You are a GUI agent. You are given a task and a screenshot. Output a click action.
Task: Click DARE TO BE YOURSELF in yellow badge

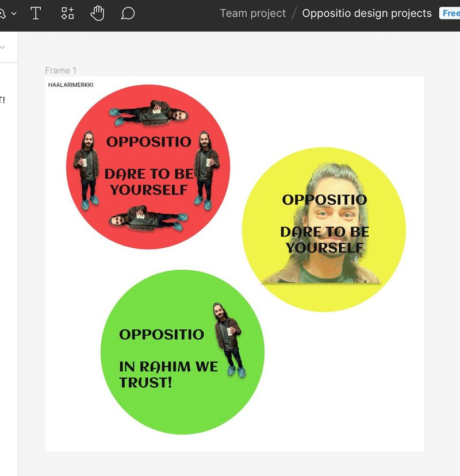tap(324, 240)
